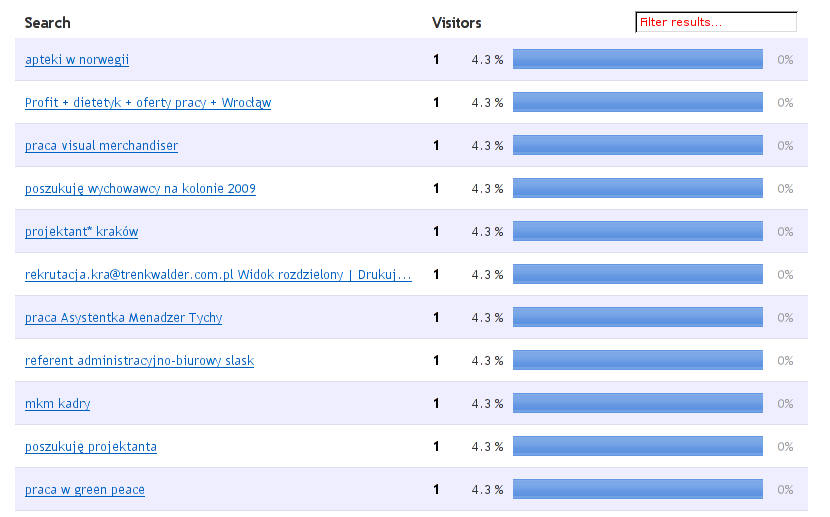This screenshot has width=830, height=517.
Task: Open 'Profit + dietetyk + oferty pracy + Wrocław' link
Action: click(148, 103)
